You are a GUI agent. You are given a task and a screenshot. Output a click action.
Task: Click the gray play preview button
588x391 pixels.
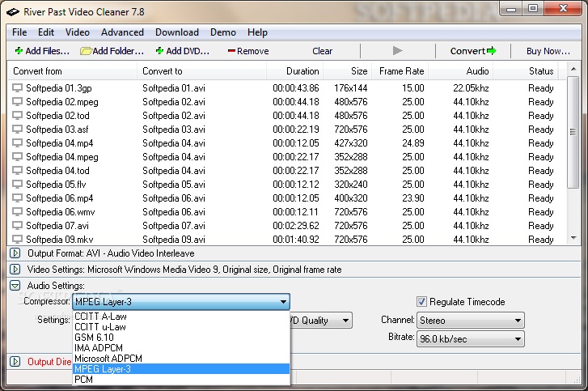coord(397,51)
